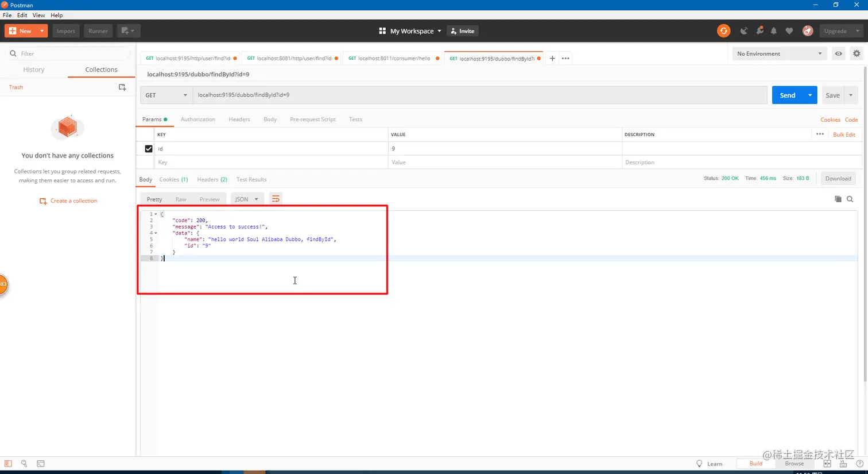Image resolution: width=868 pixels, height=474 pixels.
Task: Open the response Cookies (1) tab
Action: pos(173,179)
